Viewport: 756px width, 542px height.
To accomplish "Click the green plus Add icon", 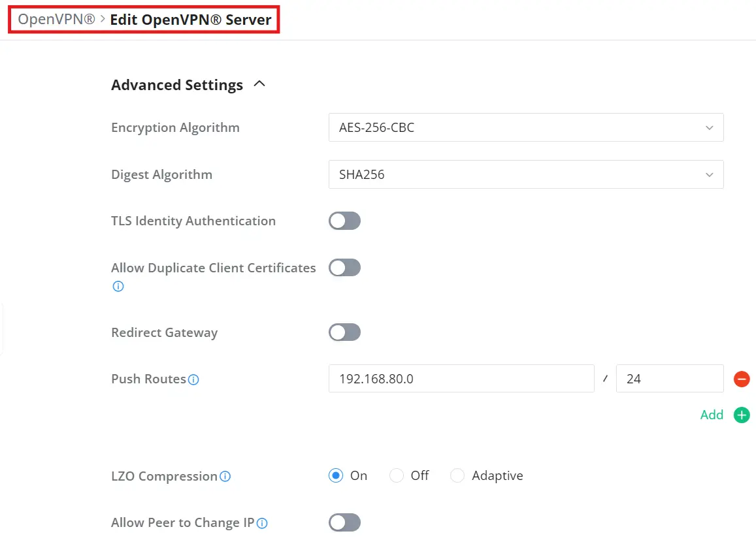I will [742, 415].
